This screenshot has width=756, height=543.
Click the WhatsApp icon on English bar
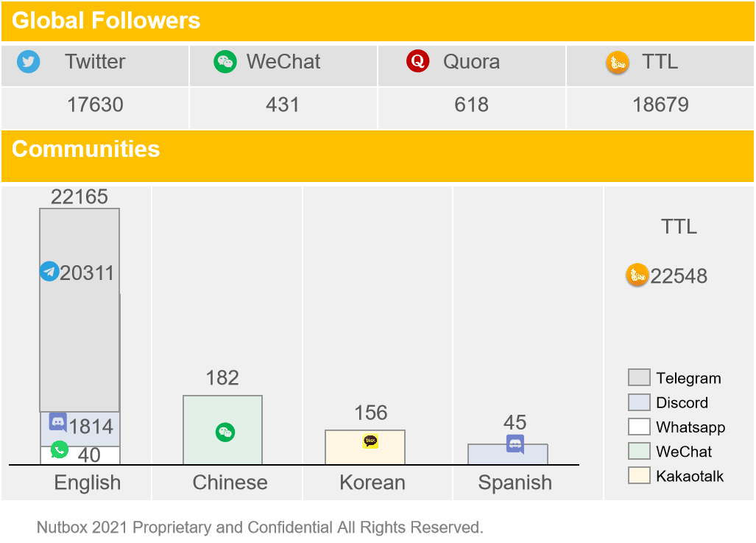pos(60,449)
